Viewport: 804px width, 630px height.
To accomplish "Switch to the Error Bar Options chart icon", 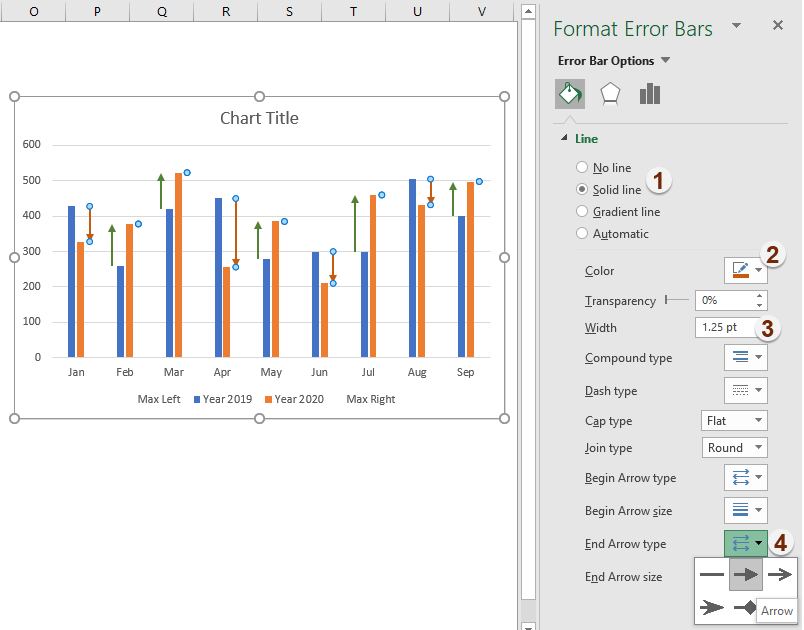I will [651, 93].
